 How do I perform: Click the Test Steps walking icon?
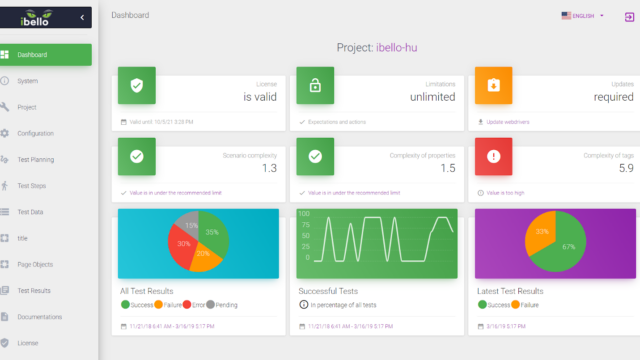pos(4,186)
